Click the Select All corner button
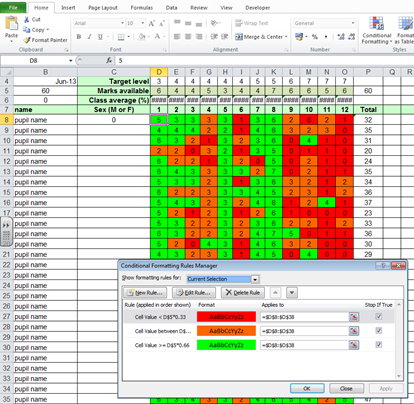Image resolution: width=414 pixels, height=404 pixels. (x=7, y=72)
